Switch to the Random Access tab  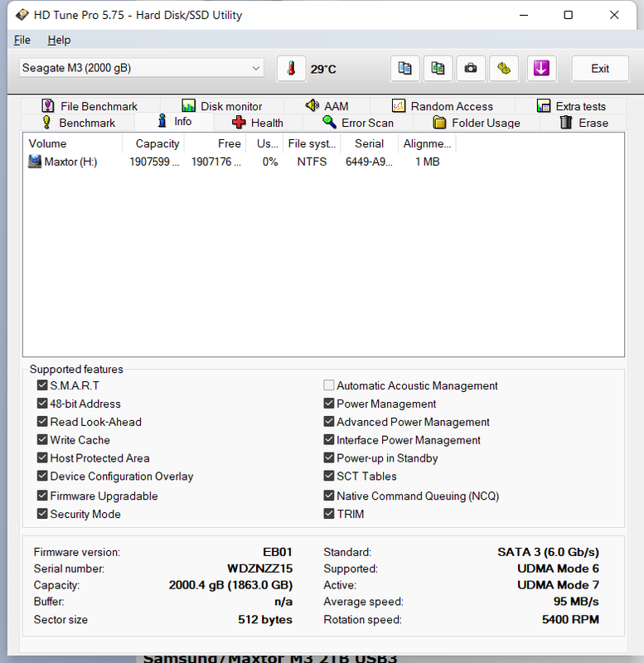tap(443, 106)
